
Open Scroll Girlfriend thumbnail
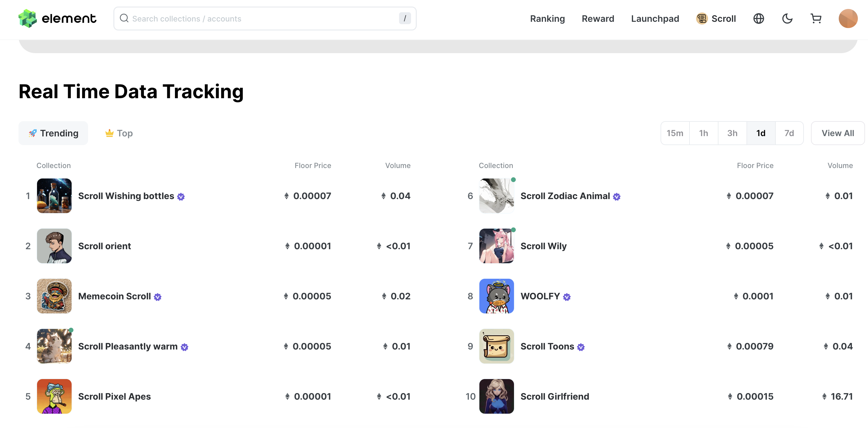pyautogui.click(x=497, y=396)
